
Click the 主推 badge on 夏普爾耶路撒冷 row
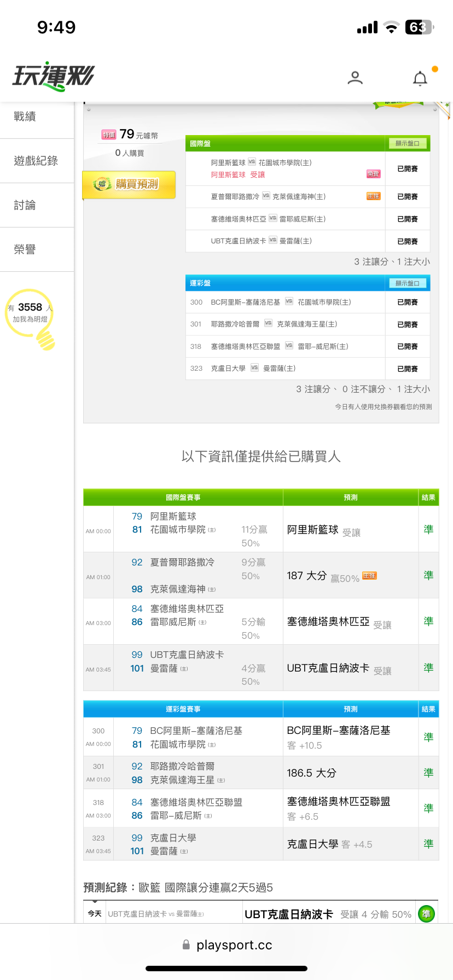click(x=373, y=196)
